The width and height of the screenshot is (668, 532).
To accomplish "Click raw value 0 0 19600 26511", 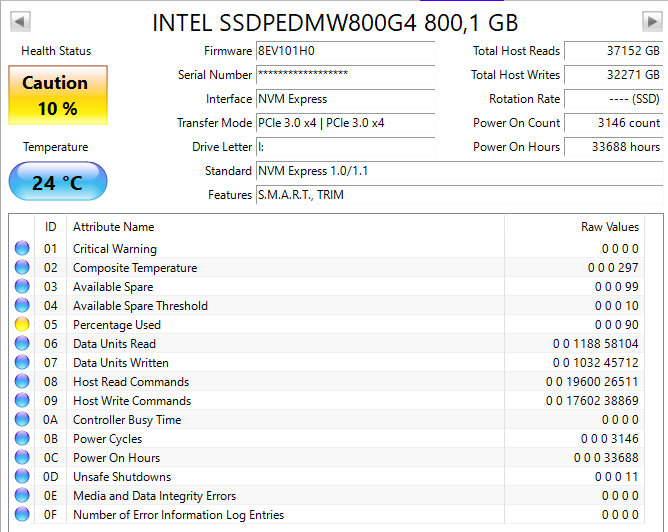I will (592, 382).
